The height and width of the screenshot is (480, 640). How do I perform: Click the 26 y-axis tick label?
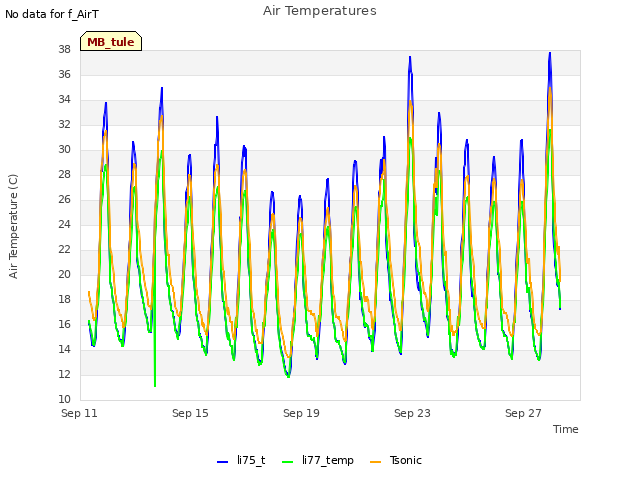tap(64, 199)
